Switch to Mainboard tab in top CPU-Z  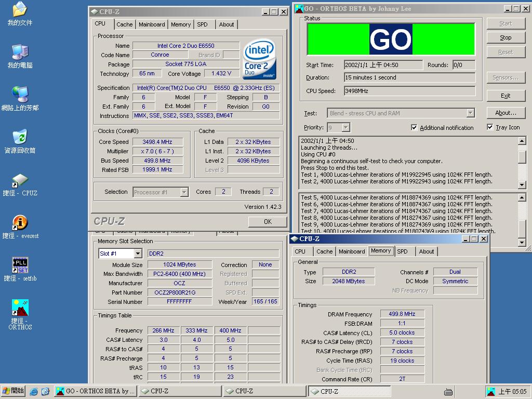tap(152, 24)
